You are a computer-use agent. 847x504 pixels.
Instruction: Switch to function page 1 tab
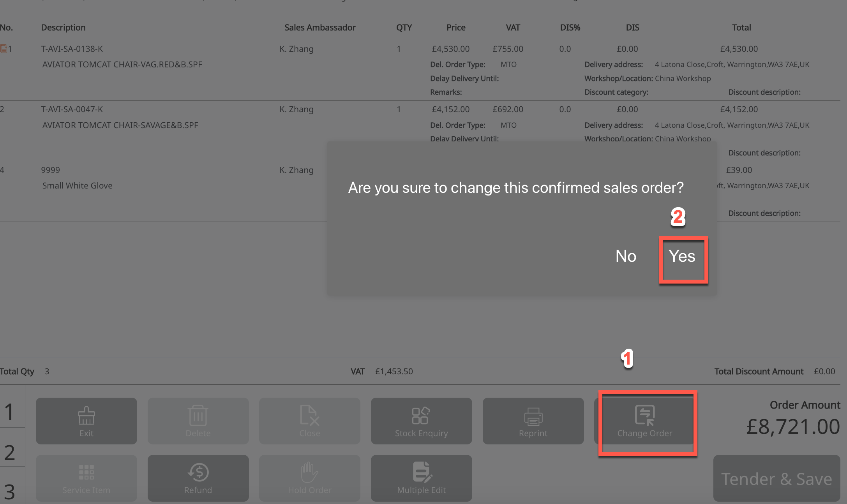pyautogui.click(x=10, y=411)
